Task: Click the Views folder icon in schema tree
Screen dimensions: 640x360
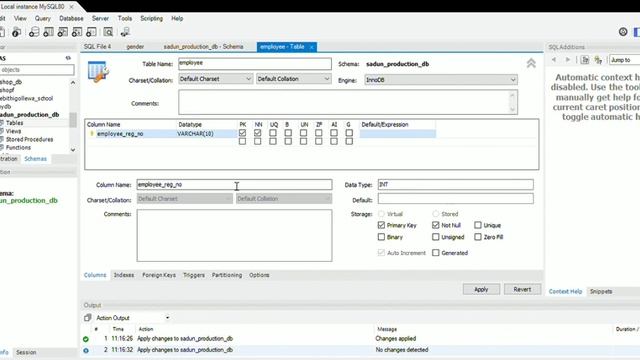Action: [2, 131]
